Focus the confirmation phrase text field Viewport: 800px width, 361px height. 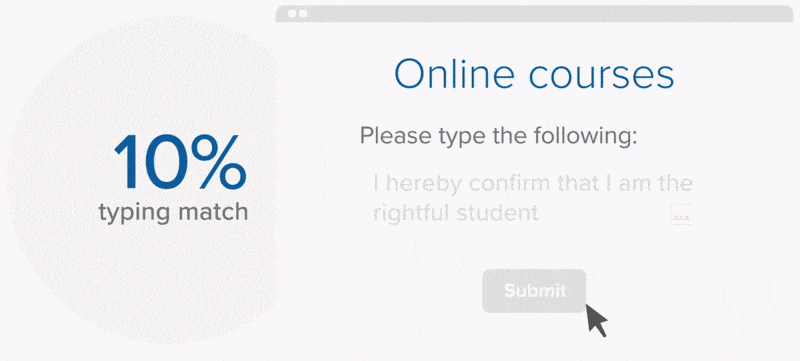tap(532, 198)
